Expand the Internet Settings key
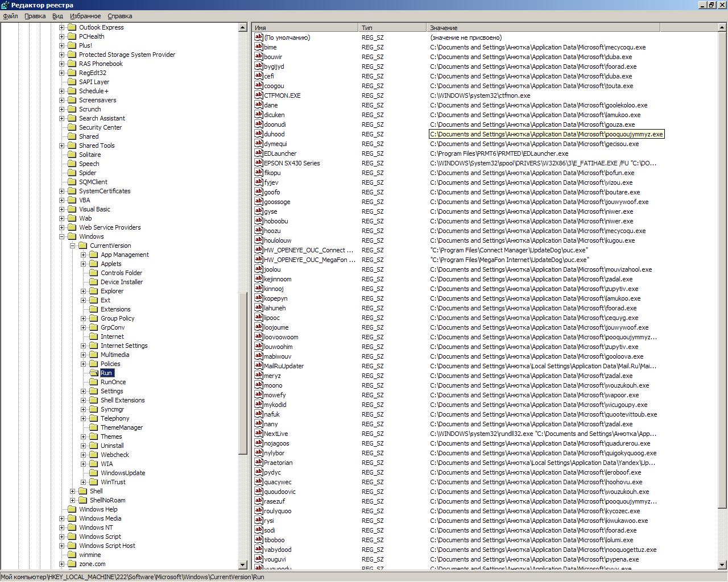The image size is (728, 582). pyautogui.click(x=83, y=346)
